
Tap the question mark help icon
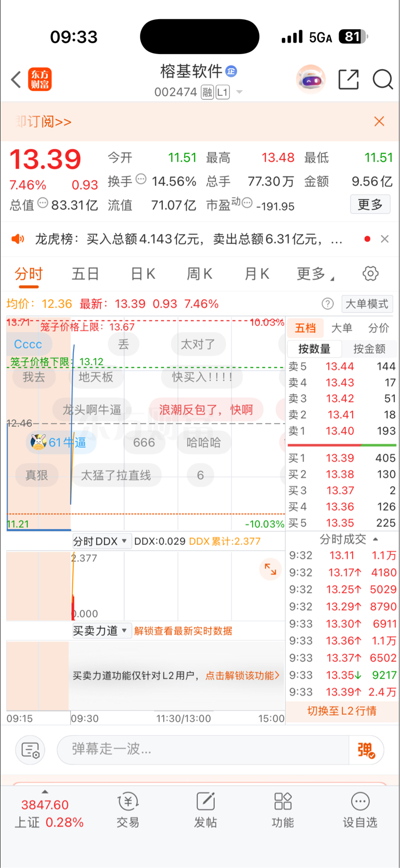327,304
